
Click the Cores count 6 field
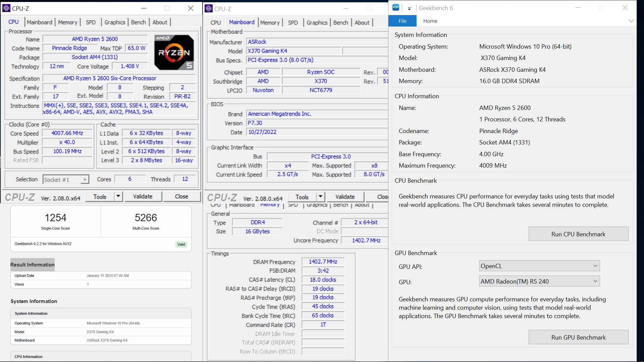tap(130, 179)
